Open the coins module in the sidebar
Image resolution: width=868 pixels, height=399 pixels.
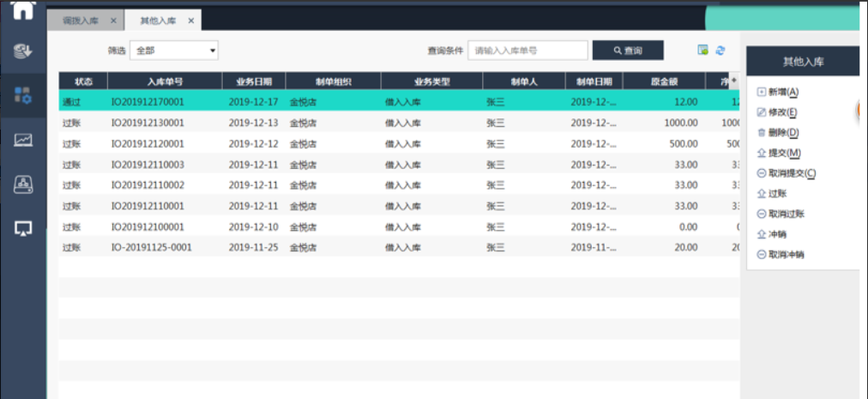(x=23, y=51)
